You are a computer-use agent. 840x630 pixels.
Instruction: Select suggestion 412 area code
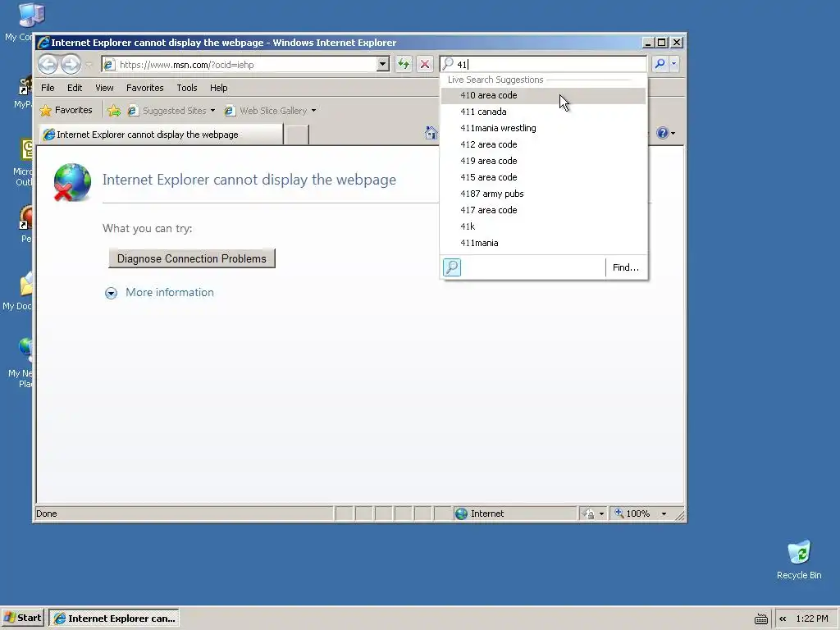543,144
